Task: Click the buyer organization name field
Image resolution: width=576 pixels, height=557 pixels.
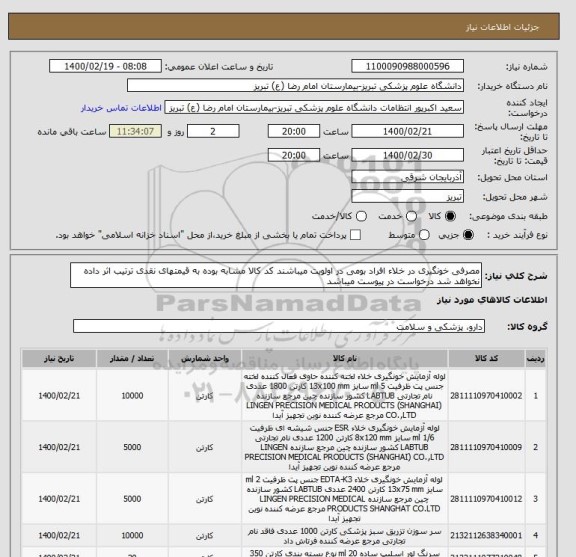Action: 295,86
